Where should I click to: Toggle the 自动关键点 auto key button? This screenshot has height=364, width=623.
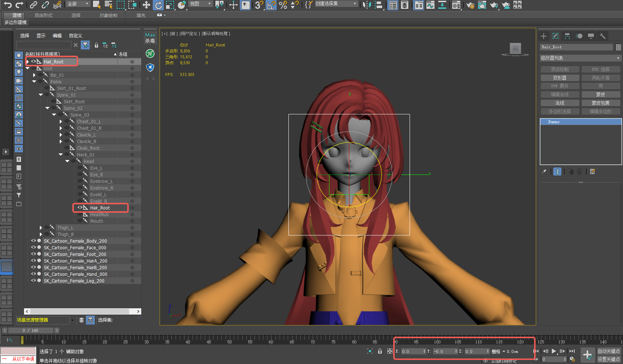[609, 351]
